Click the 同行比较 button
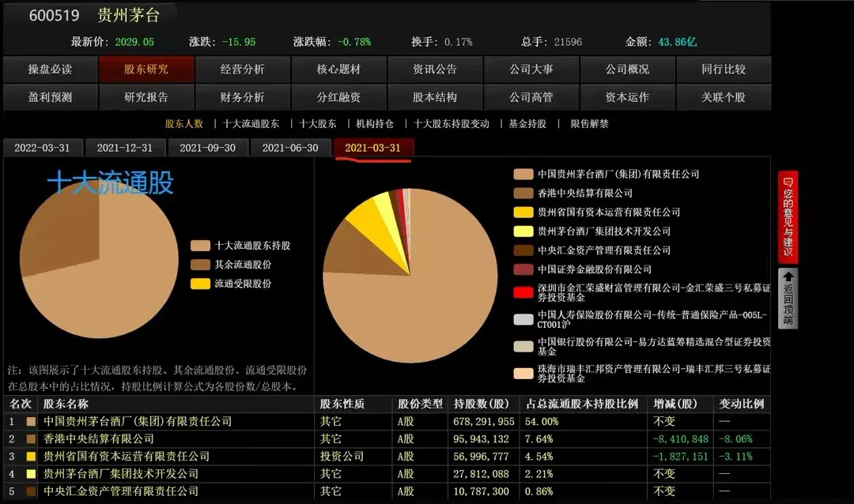854x504 pixels. coord(724,70)
